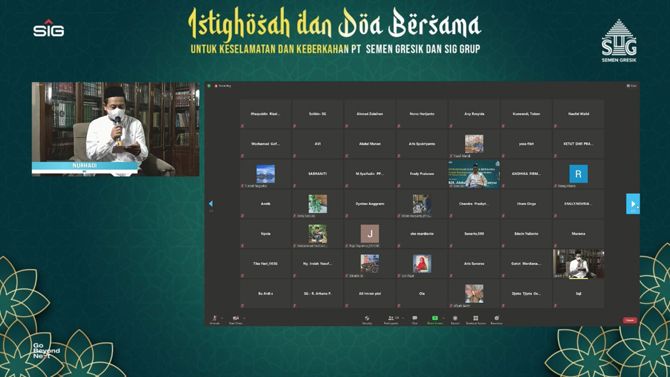Open the Chat panel
Screen dimensions: 670x377
point(414,320)
